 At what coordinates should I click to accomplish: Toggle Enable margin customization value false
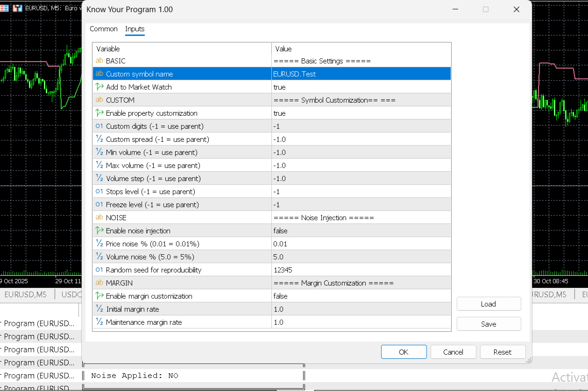pos(361,296)
